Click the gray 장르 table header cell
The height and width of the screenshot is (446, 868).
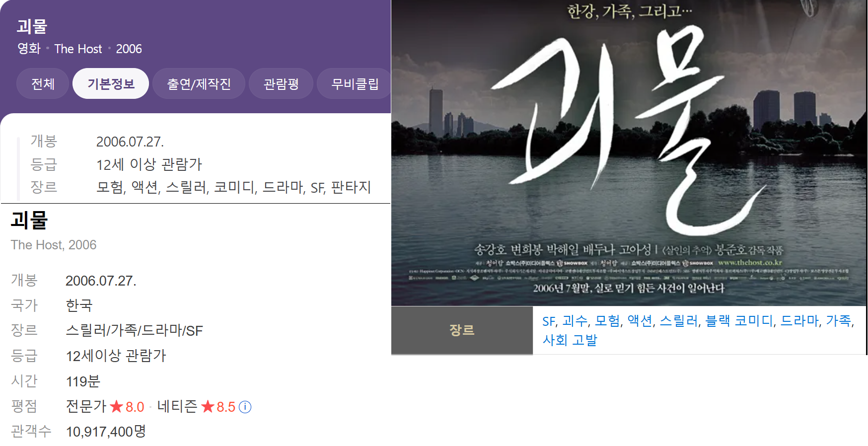click(462, 330)
